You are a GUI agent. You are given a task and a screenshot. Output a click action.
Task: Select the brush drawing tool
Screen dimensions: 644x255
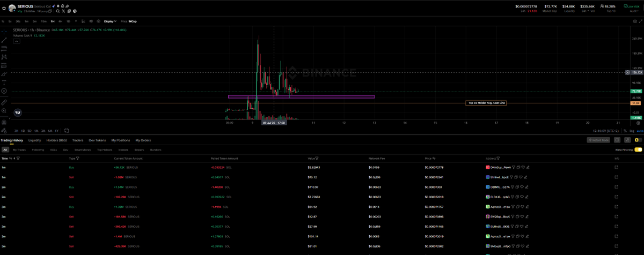pos(4,74)
